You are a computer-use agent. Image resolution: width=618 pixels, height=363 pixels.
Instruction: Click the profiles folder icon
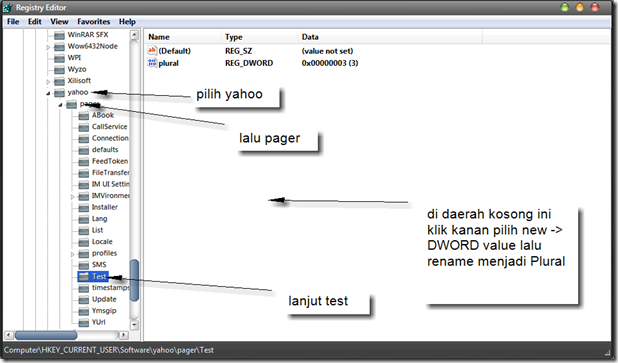pos(84,253)
